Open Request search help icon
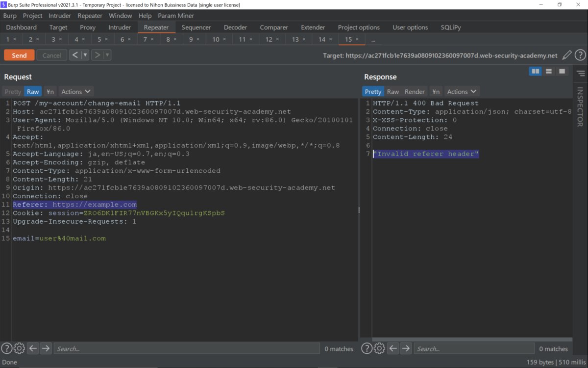 6,348
